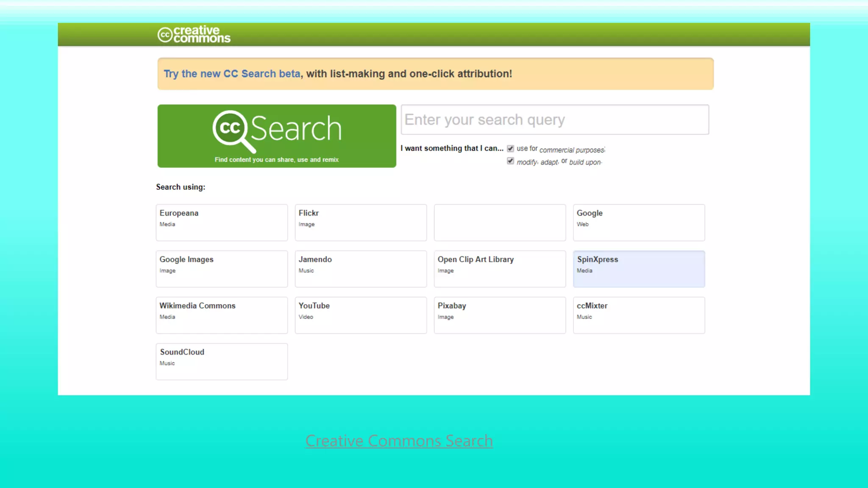This screenshot has height=488, width=868.
Task: Choose Google Web as search source
Action: tap(639, 222)
